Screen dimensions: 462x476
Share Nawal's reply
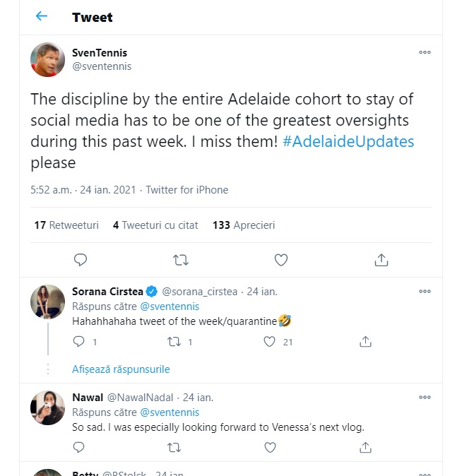365,448
